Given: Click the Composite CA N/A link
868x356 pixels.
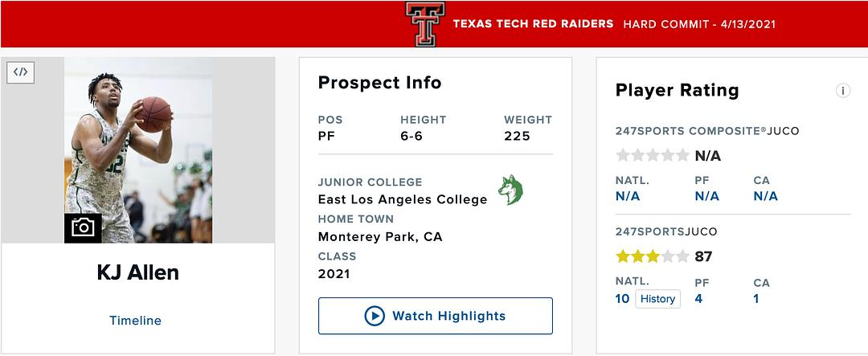Looking at the screenshot, I should coord(766,196).
